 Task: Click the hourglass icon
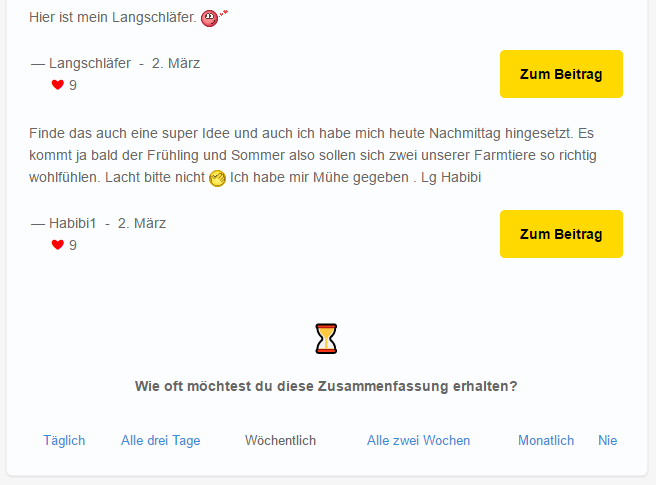(x=327, y=339)
